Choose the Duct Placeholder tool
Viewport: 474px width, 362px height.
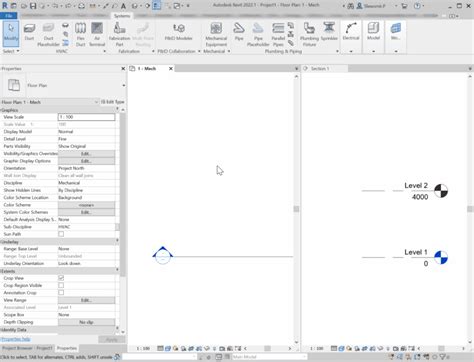[48, 34]
